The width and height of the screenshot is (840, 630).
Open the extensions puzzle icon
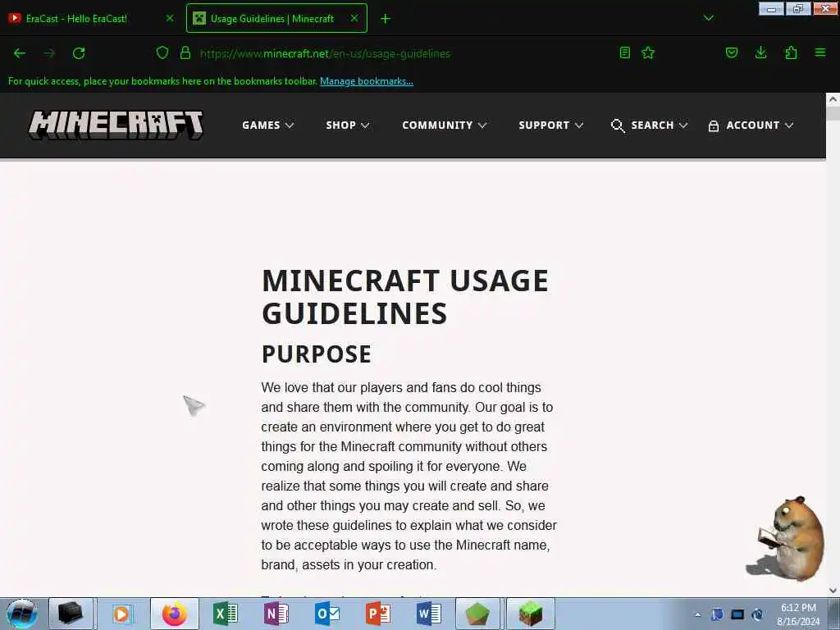coord(791,52)
